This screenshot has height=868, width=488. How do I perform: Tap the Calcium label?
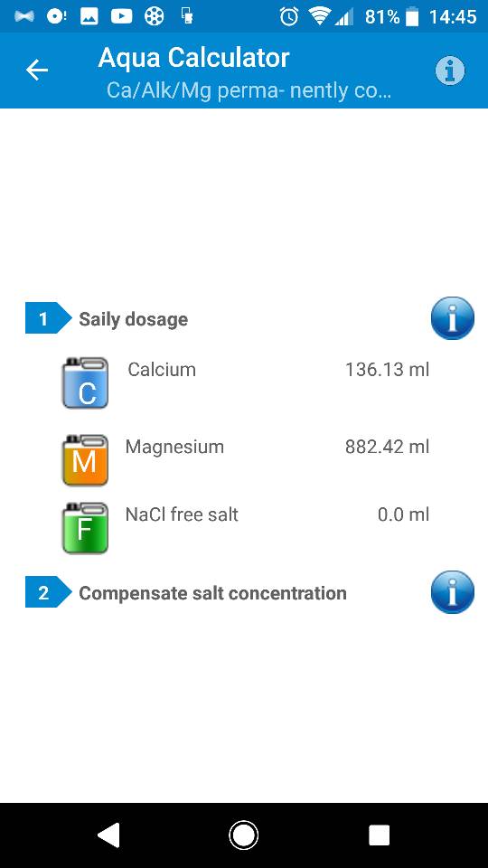point(162,369)
